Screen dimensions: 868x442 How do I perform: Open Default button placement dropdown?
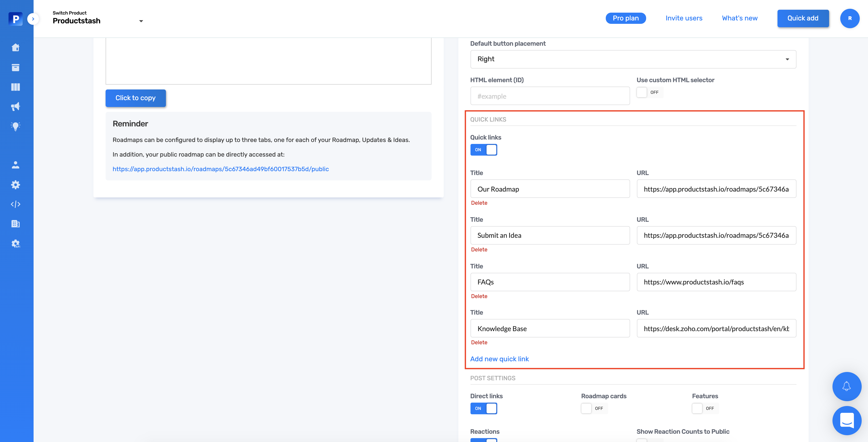click(x=633, y=59)
